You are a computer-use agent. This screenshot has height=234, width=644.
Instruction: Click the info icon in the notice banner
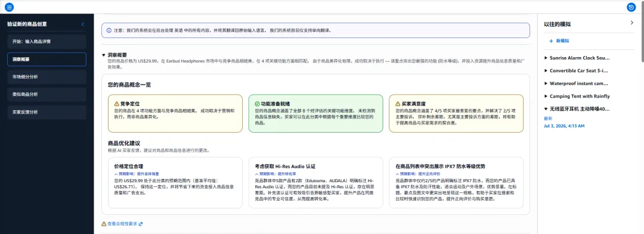[109, 30]
